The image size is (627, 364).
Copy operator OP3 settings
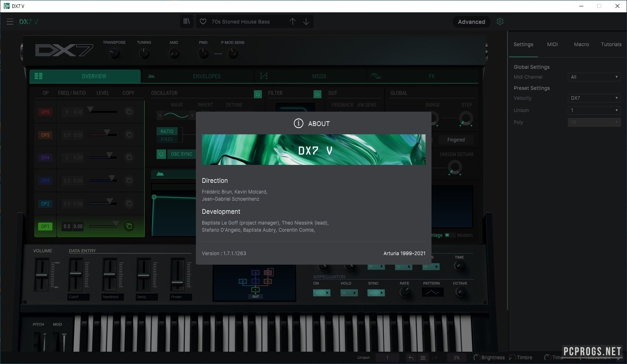point(129,180)
